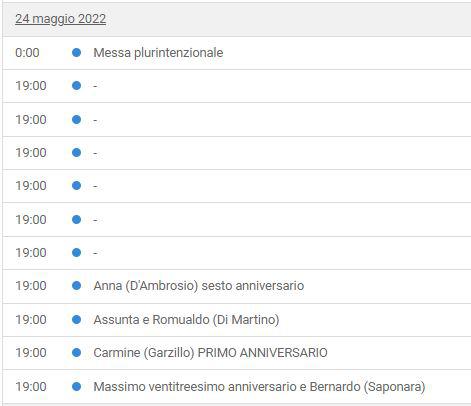Viewport: 471px width, 406px height.
Task: Click blue dot of last 19:00 dash event
Action: (76, 253)
